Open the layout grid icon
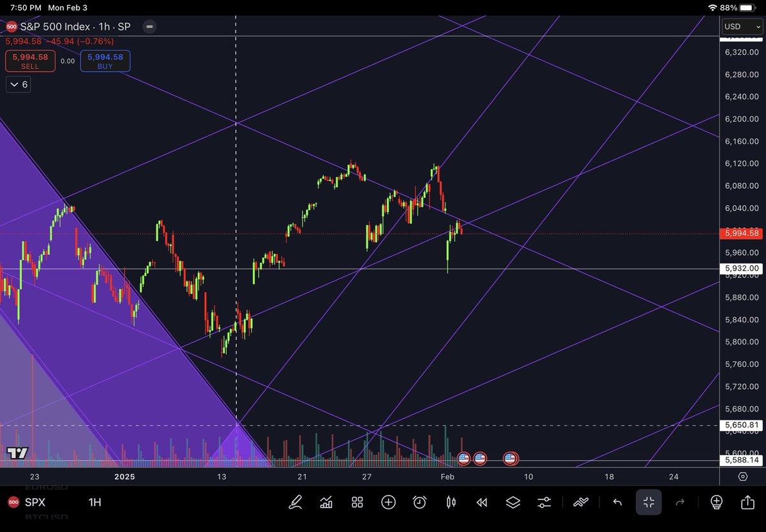 tap(357, 502)
